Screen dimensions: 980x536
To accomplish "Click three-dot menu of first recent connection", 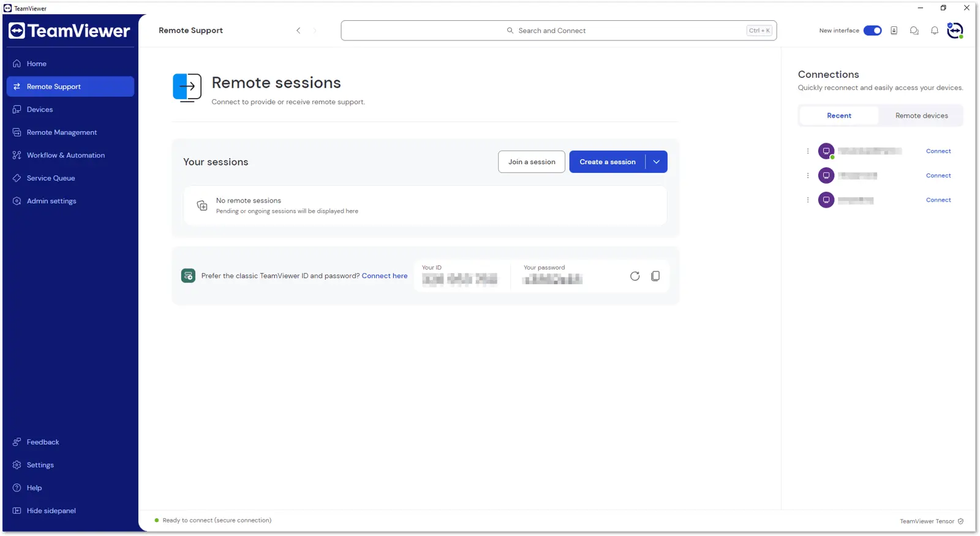I will coord(808,151).
